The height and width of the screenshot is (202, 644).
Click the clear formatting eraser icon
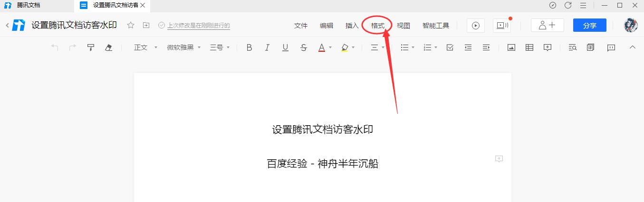pyautogui.click(x=108, y=47)
